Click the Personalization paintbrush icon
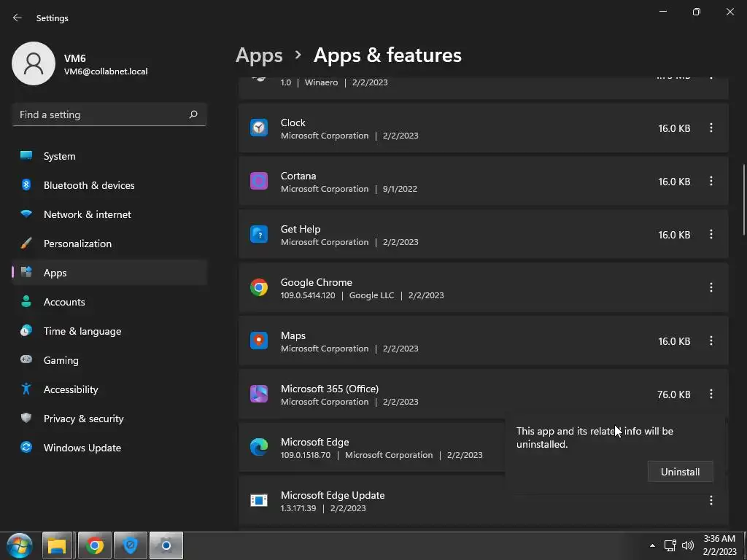Viewport: 747px width, 560px height. point(26,244)
